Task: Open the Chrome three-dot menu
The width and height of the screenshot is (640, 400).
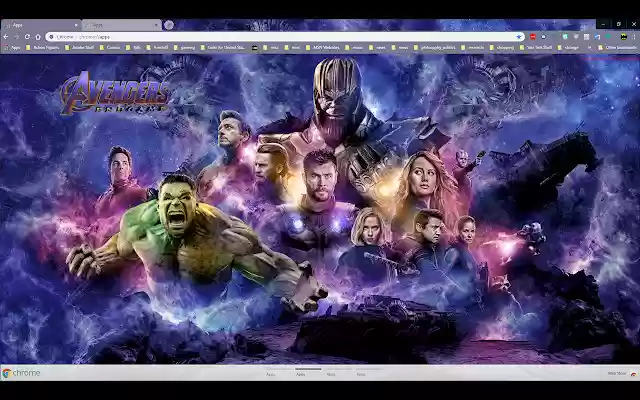Action: [634, 37]
